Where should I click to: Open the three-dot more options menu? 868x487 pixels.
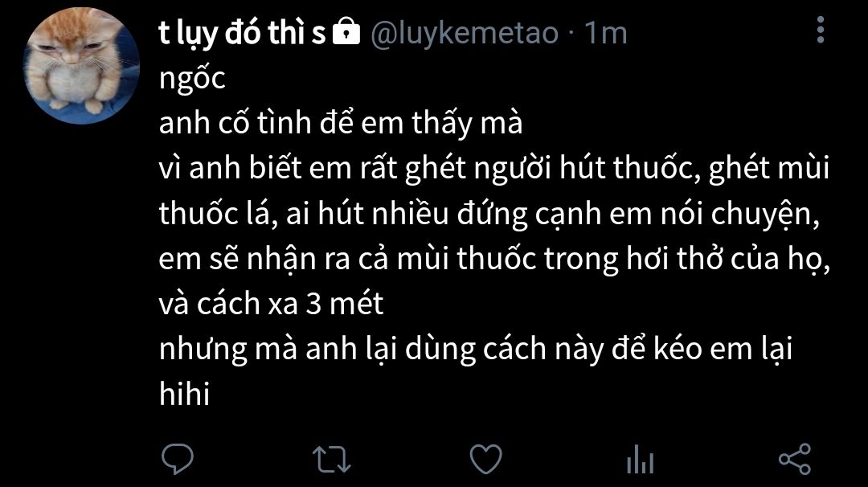(x=821, y=30)
